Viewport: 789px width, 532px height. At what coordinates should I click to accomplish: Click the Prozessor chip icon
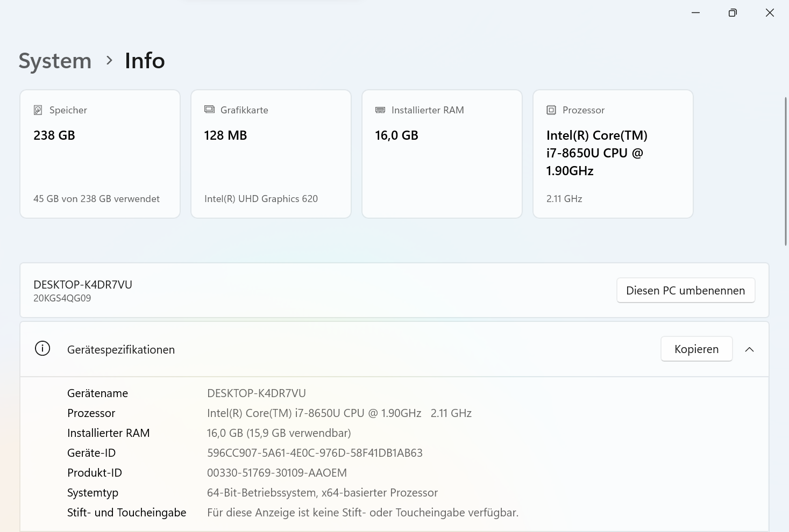(x=551, y=110)
